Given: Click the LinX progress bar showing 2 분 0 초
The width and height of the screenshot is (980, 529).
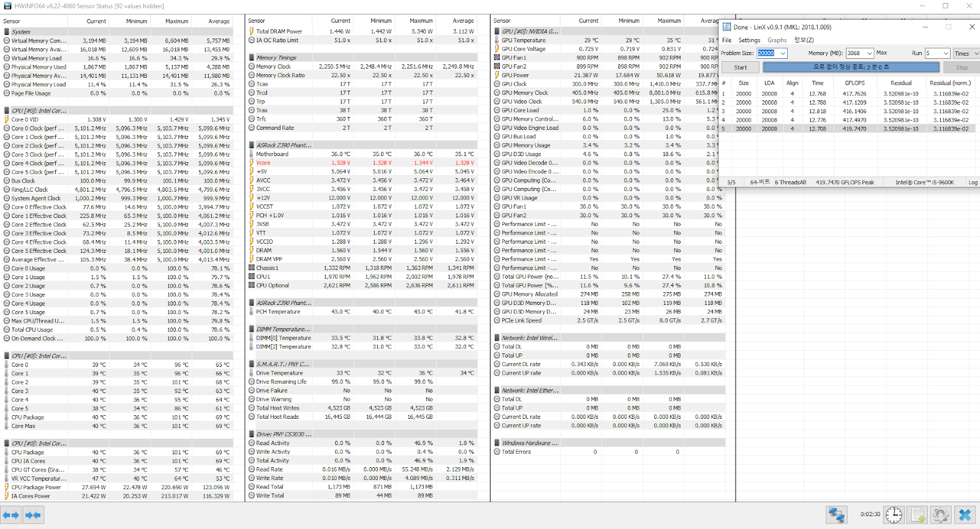Looking at the screenshot, I should pos(851,67).
